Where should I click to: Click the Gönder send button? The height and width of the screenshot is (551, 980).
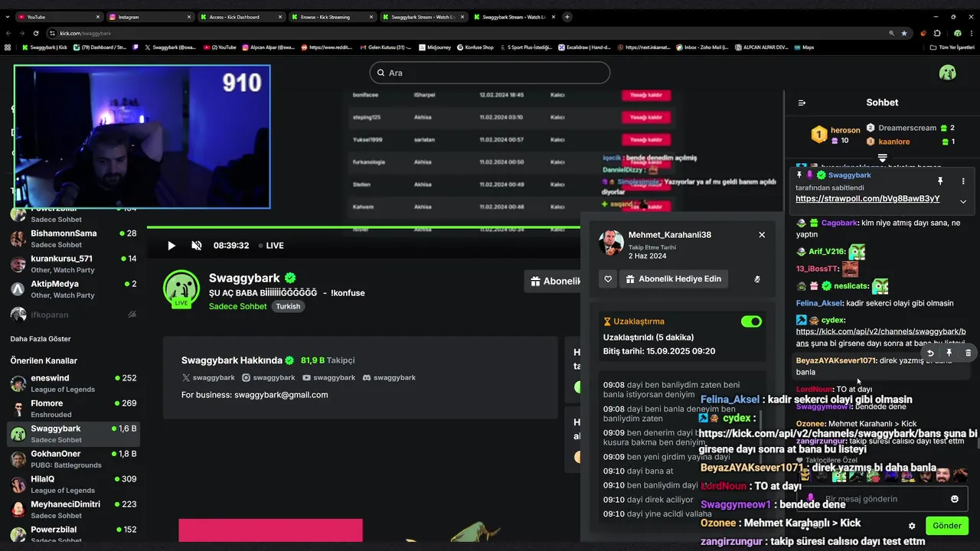[x=946, y=526]
